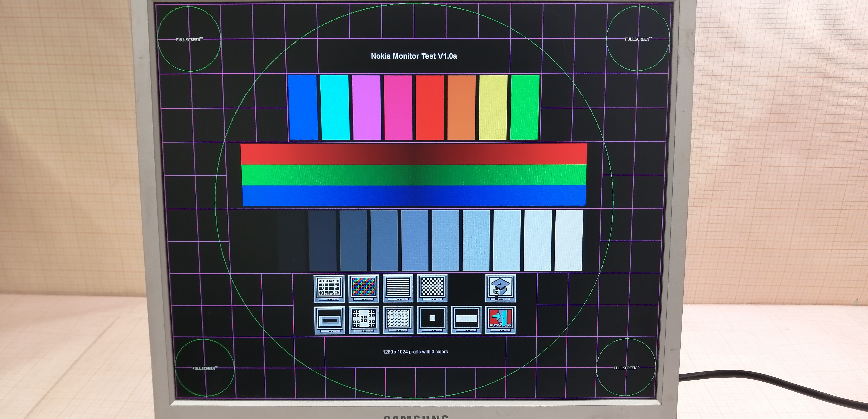Open the Geometry test pattern icon
This screenshot has width=868, height=419.
[x=329, y=288]
